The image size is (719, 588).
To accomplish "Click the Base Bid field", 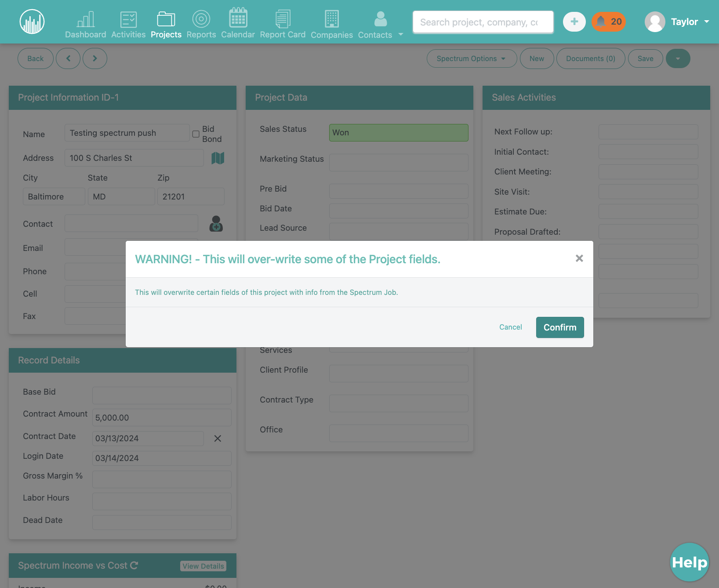I will click(x=162, y=396).
